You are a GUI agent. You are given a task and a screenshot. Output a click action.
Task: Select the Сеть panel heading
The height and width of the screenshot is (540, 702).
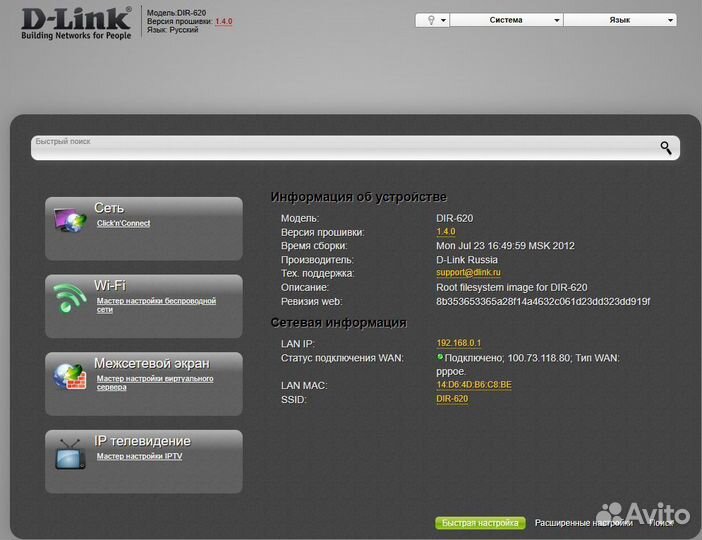click(x=109, y=208)
